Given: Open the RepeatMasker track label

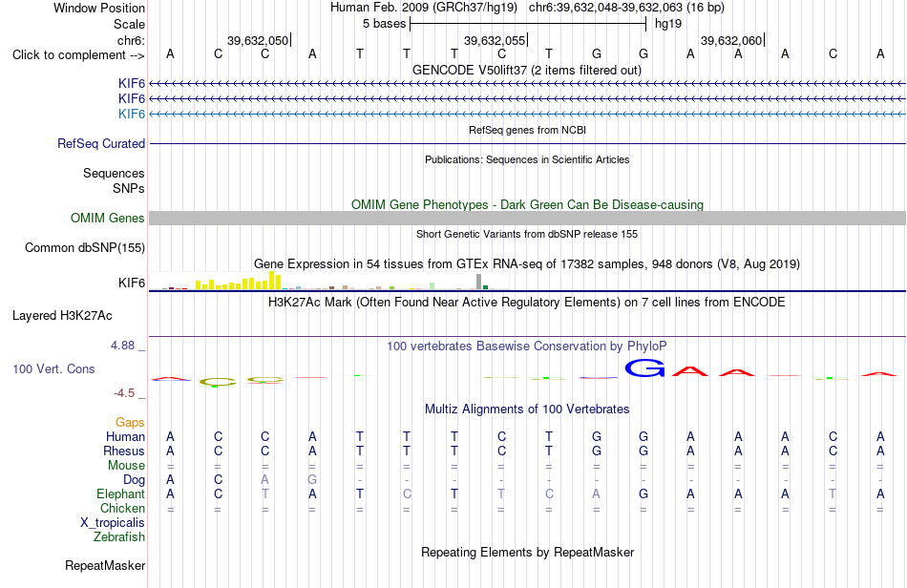Looking at the screenshot, I should tap(105, 565).
